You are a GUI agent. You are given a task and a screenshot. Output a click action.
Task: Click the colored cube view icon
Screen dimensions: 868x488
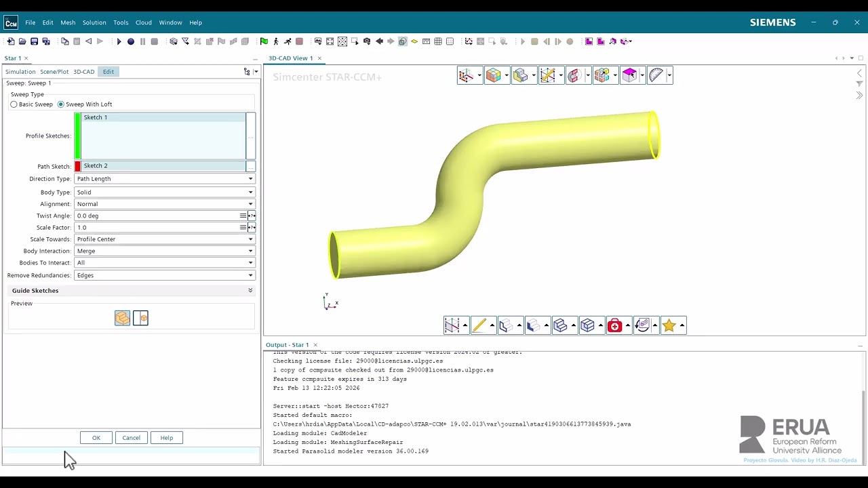(493, 75)
